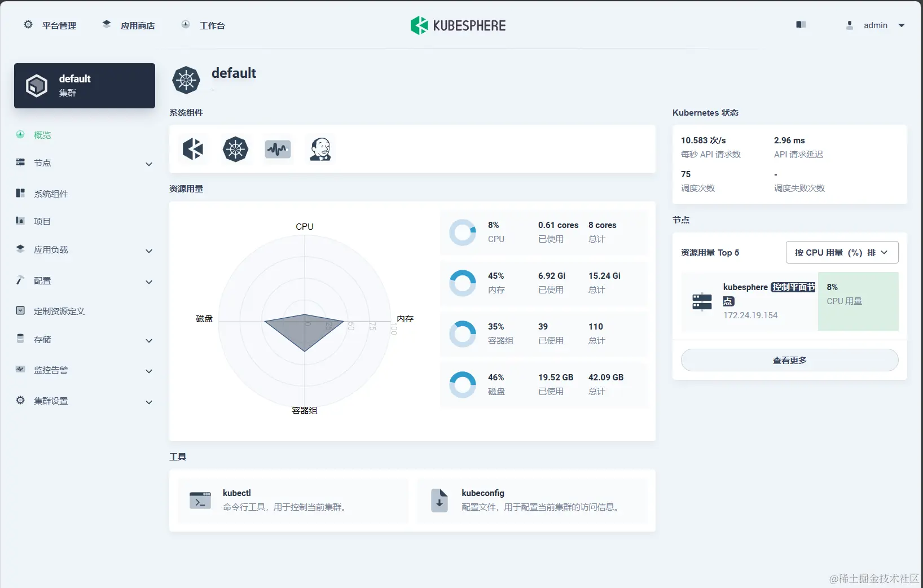Viewport: 923px width, 588px height.
Task: Click the 概览 overview sidebar icon
Action: (20, 134)
